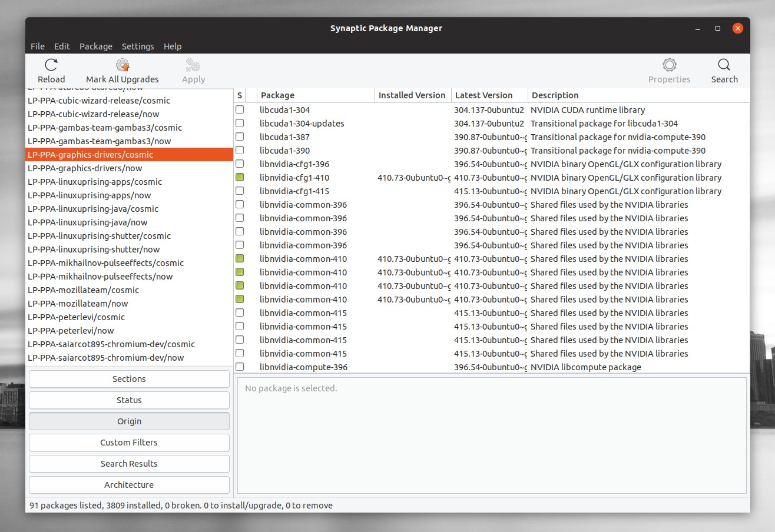Switch to the Sections filter view
The image size is (775, 532).
coord(128,378)
